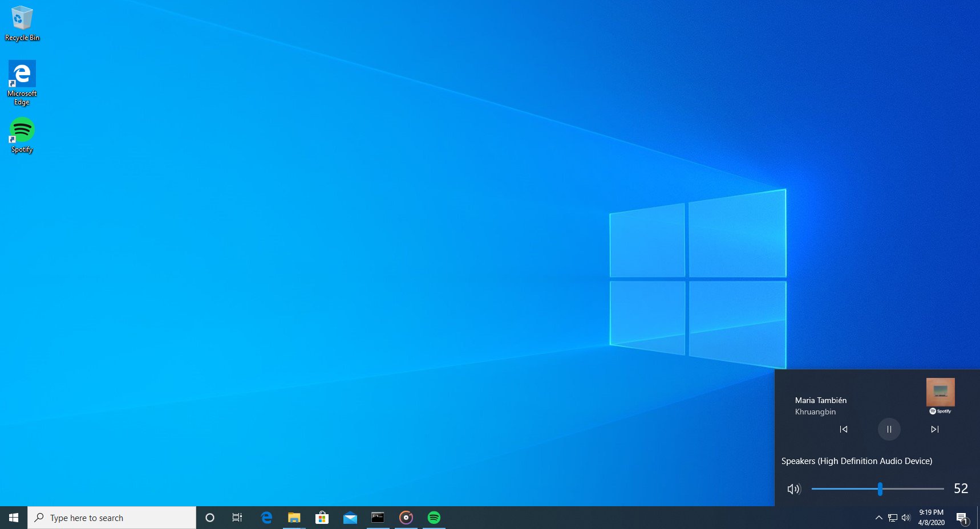Launch Microsoft Edge from the taskbar
The width and height of the screenshot is (980, 529).
click(x=266, y=518)
